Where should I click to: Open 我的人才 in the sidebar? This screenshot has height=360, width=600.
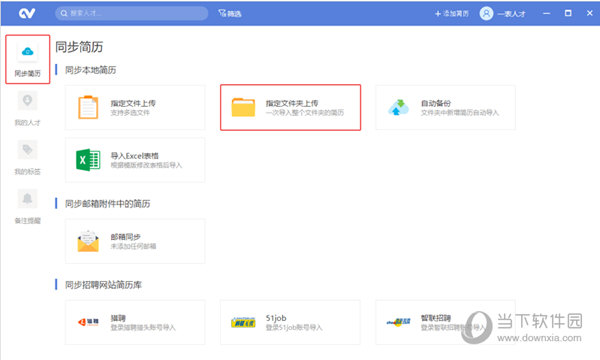(28, 109)
